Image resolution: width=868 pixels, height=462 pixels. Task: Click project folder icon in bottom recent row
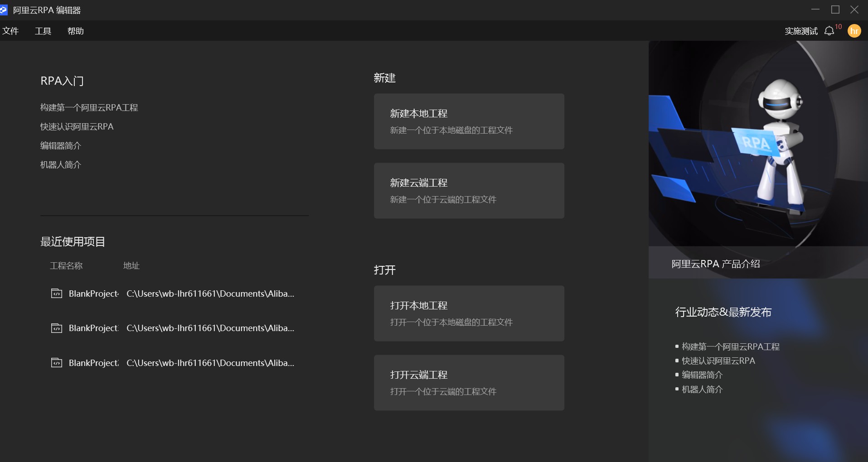(57, 363)
